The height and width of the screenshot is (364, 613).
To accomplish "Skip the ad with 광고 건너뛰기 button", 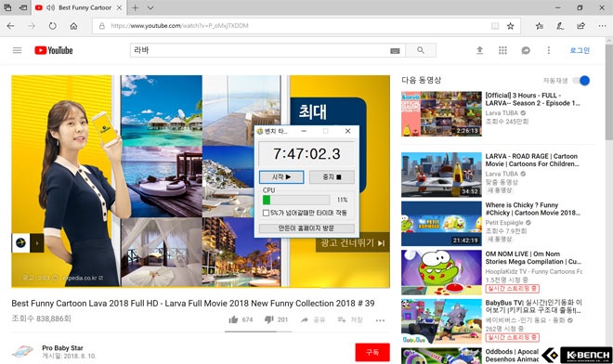I will coord(353,242).
